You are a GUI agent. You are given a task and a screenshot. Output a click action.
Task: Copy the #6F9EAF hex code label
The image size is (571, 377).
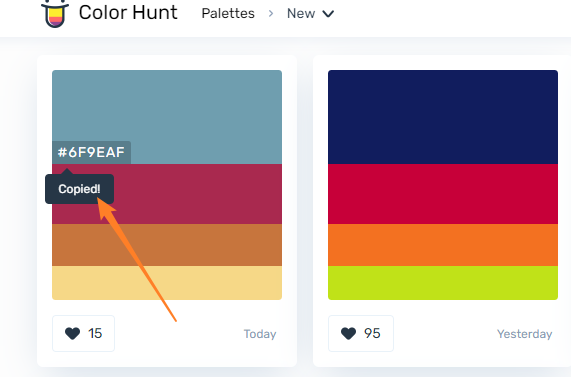coord(91,152)
